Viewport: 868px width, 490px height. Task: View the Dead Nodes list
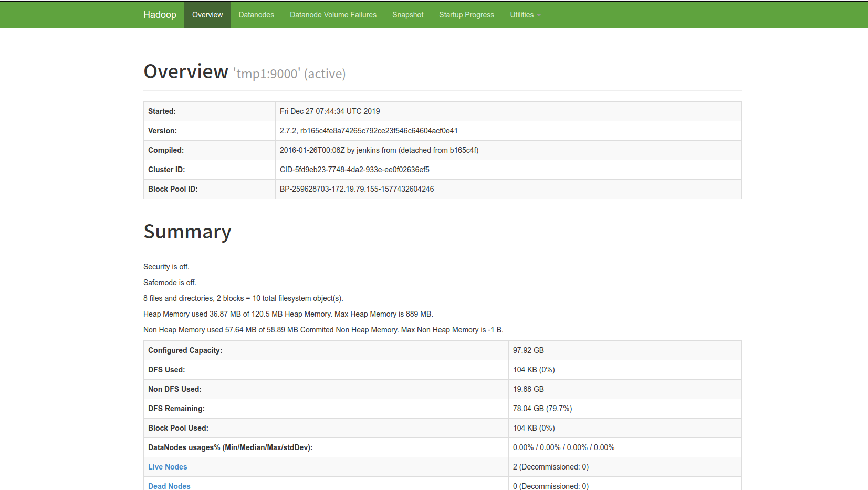point(169,486)
